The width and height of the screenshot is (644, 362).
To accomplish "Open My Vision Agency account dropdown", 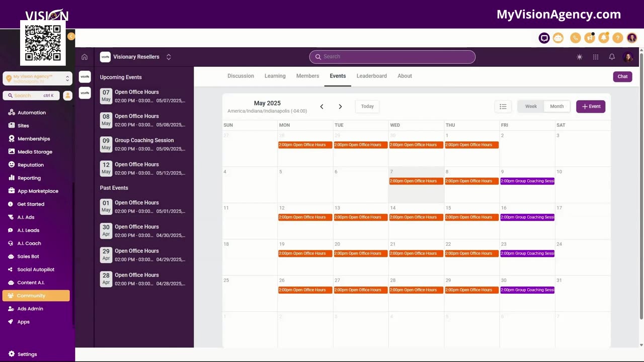I will 37,78.
